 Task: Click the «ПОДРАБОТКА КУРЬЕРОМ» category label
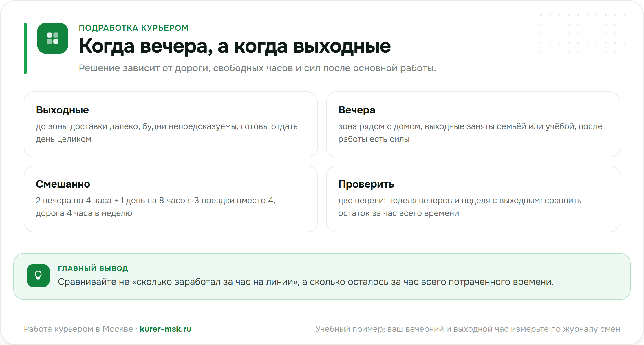tap(134, 28)
